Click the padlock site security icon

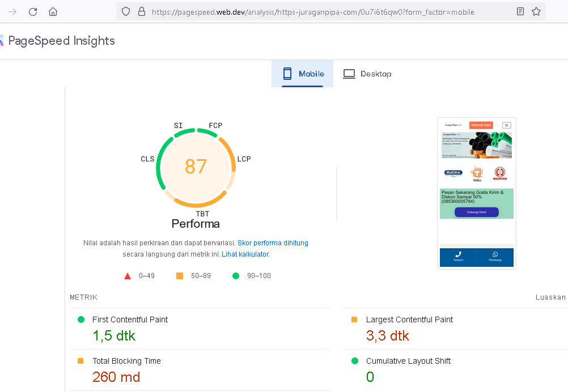point(141,11)
